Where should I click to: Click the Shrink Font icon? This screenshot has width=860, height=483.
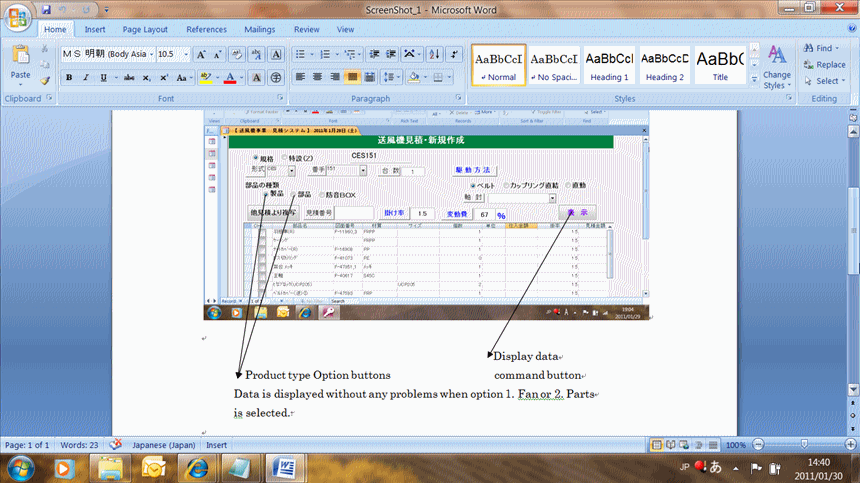click(x=218, y=54)
